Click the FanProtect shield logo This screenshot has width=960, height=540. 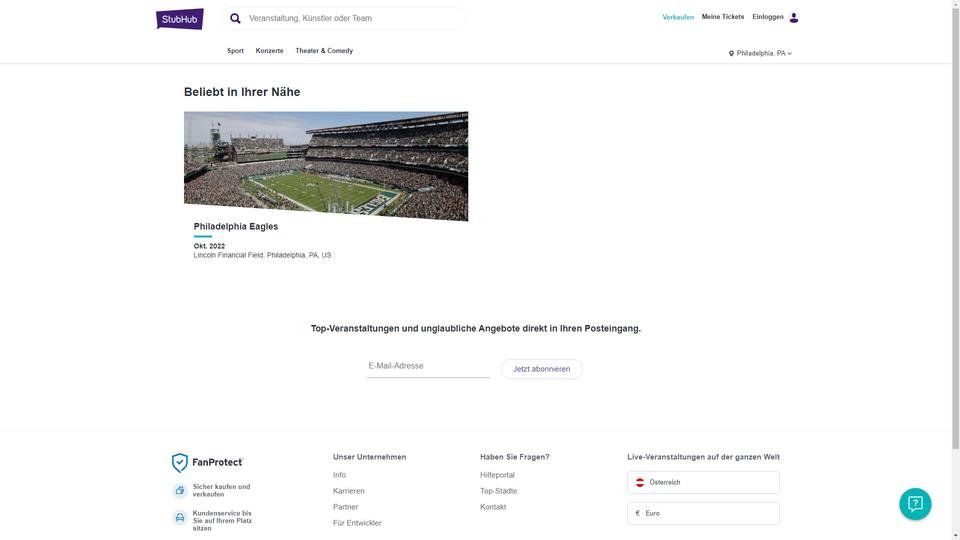(179, 462)
